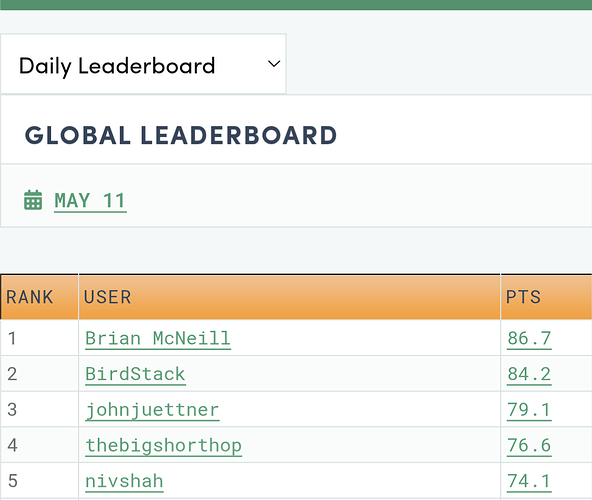Select the rank 1 table cell

pos(40,338)
